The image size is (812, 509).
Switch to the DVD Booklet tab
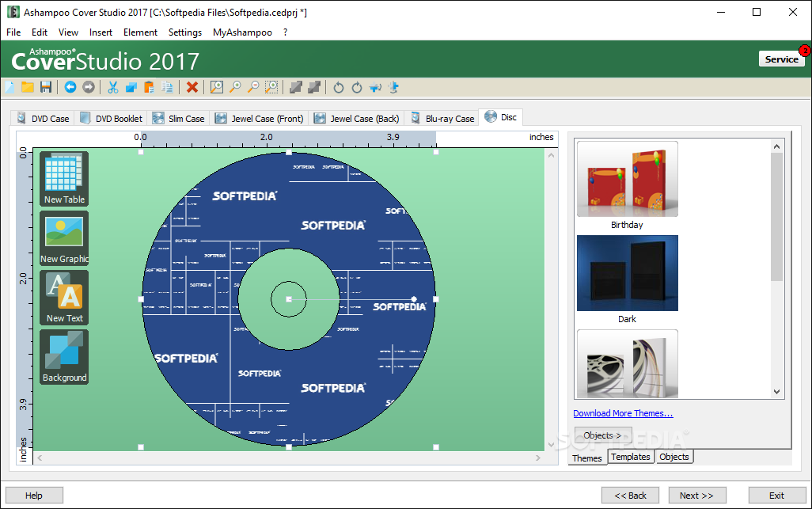pyautogui.click(x=111, y=118)
